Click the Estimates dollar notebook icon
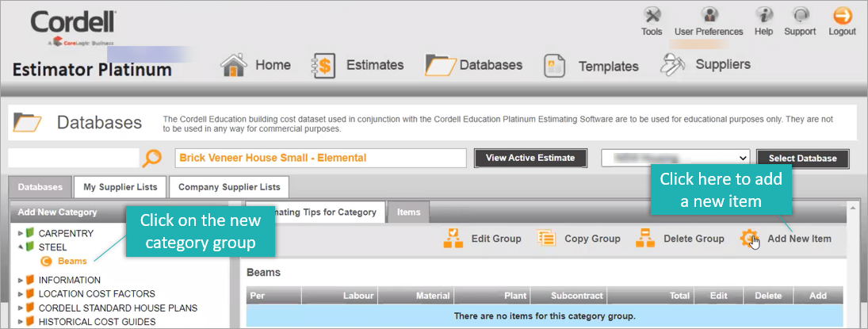This screenshot has height=329, width=868. tap(323, 66)
